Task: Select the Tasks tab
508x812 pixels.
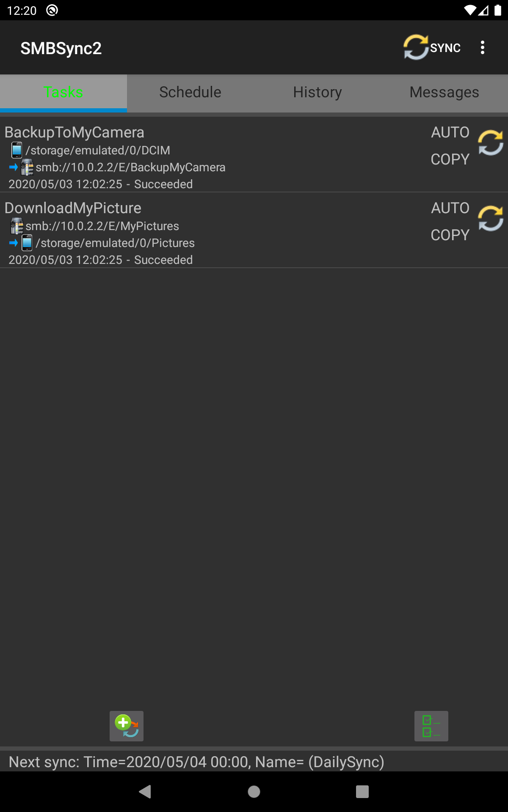Action: click(63, 92)
